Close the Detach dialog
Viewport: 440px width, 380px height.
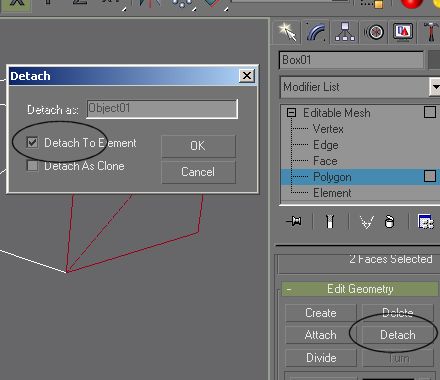click(x=247, y=76)
